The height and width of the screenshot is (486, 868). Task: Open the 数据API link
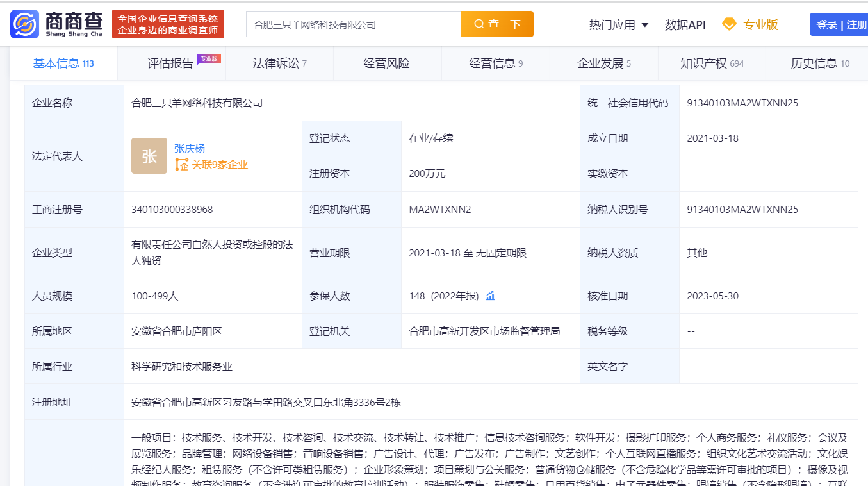tap(685, 25)
